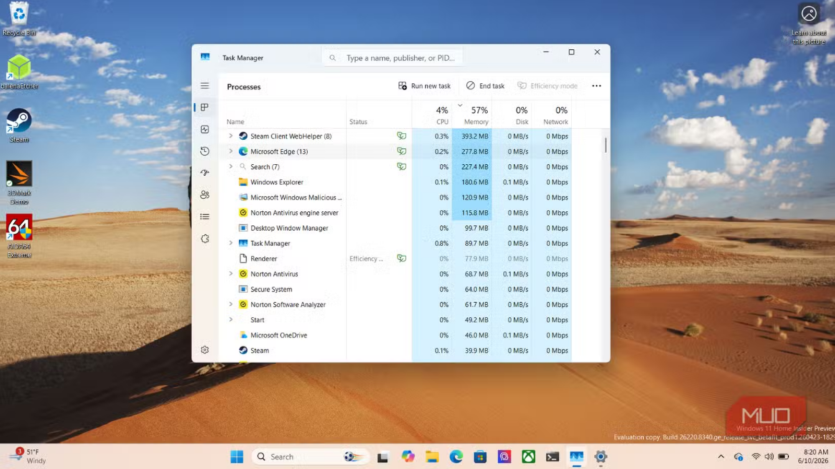
Task: Open Settings gear from the taskbar
Action: [601, 457]
